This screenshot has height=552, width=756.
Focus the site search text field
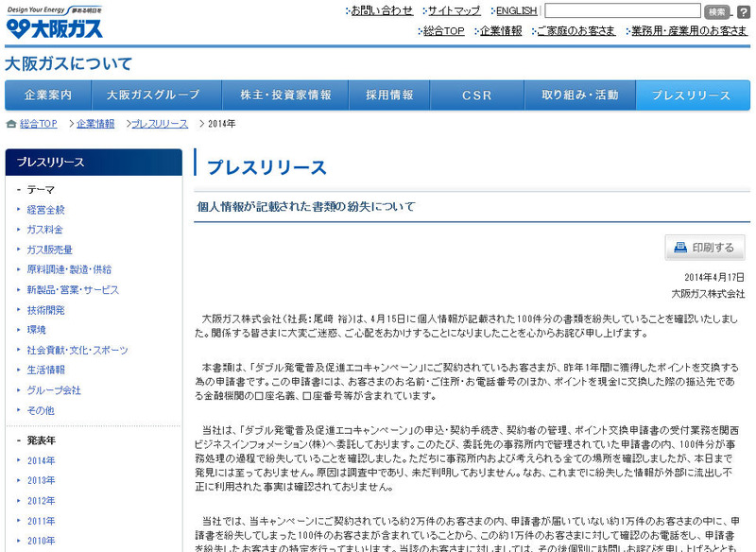[621, 11]
